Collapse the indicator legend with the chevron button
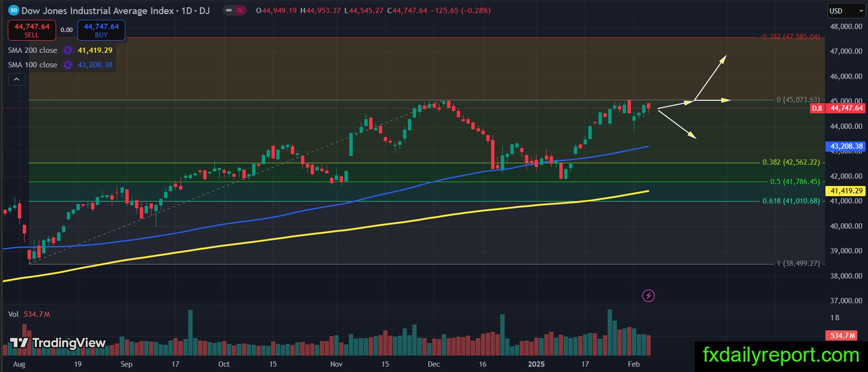This screenshot has width=868, height=372. pos(17,79)
